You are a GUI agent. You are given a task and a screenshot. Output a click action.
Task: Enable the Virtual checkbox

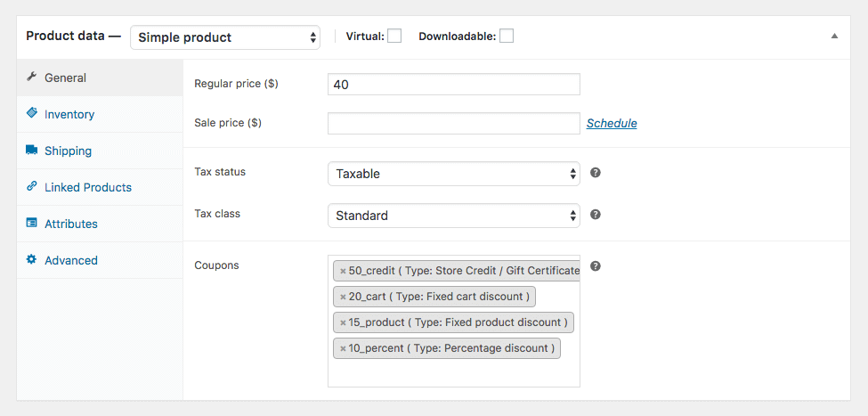tap(394, 37)
